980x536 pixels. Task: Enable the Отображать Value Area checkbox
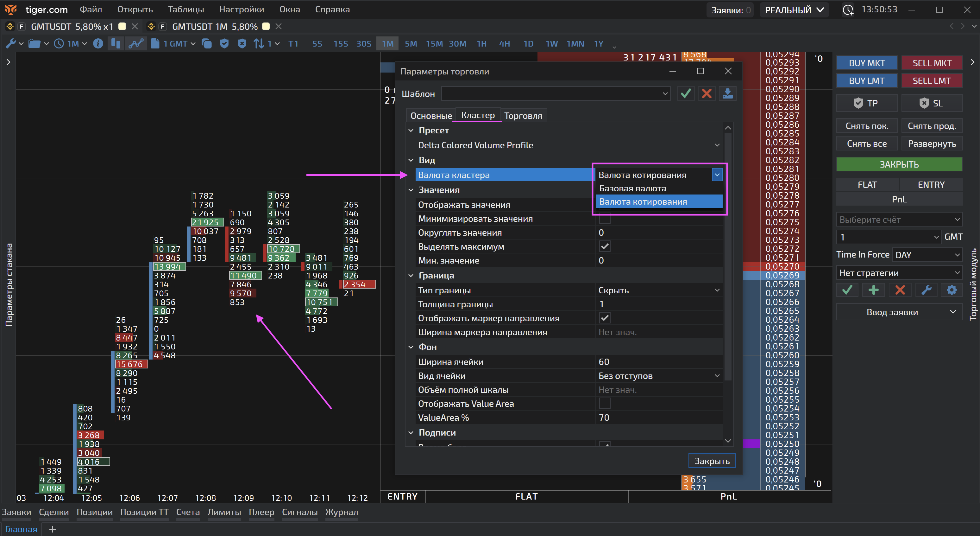[x=605, y=404]
